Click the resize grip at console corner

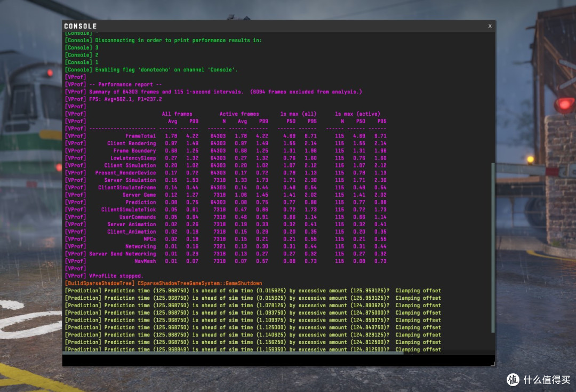coord(493,364)
